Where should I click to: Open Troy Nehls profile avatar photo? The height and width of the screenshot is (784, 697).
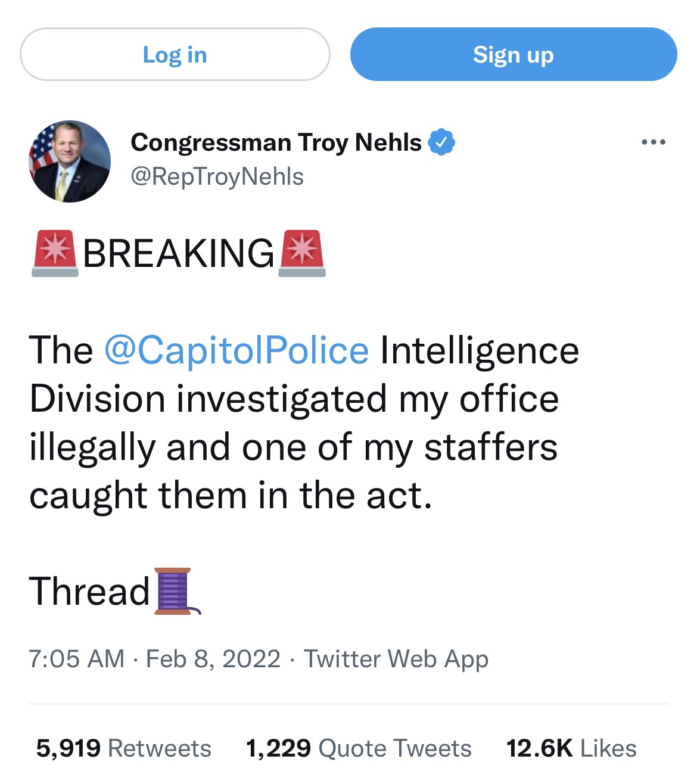click(70, 161)
